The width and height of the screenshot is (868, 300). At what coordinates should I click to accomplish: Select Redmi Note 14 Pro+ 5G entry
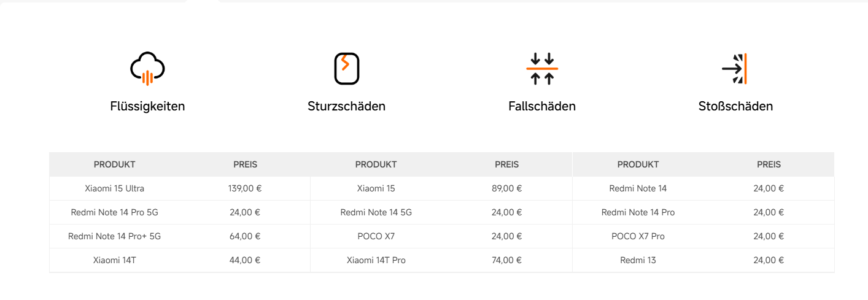pos(115,236)
